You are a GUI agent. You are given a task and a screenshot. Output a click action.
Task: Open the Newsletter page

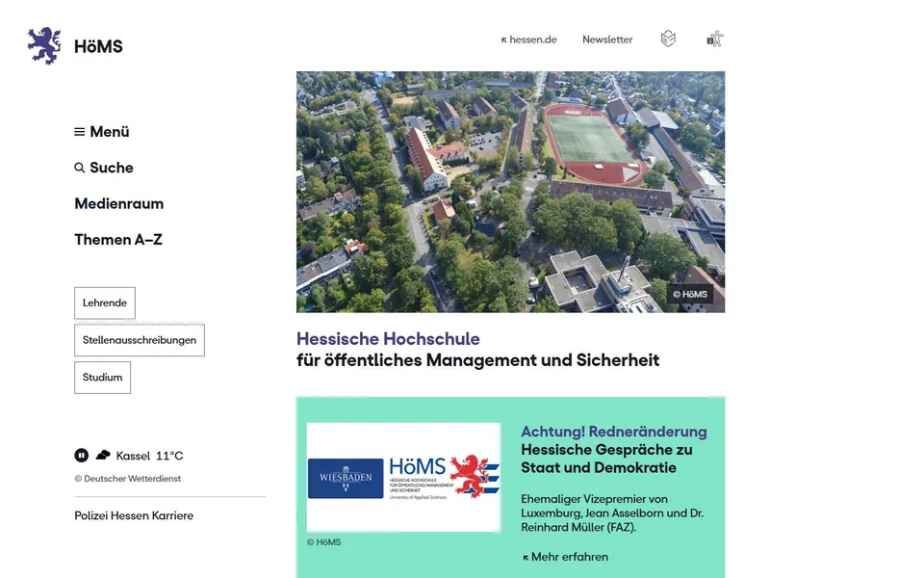607,39
